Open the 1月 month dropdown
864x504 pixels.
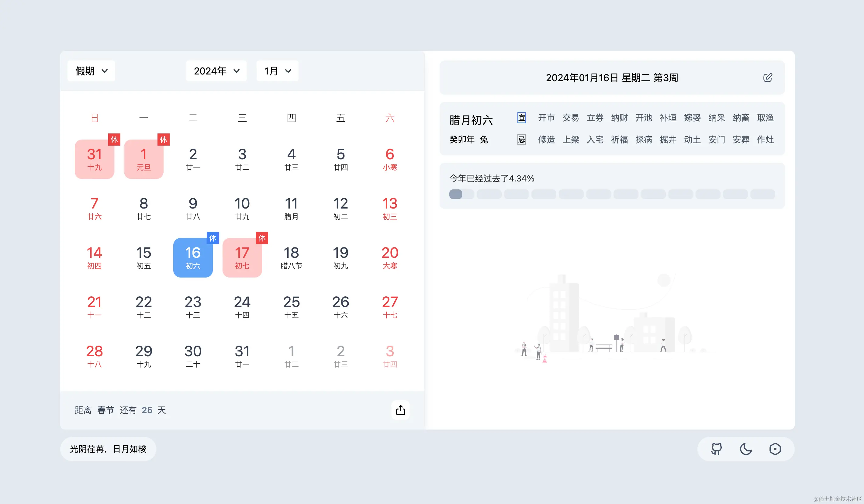pyautogui.click(x=277, y=71)
